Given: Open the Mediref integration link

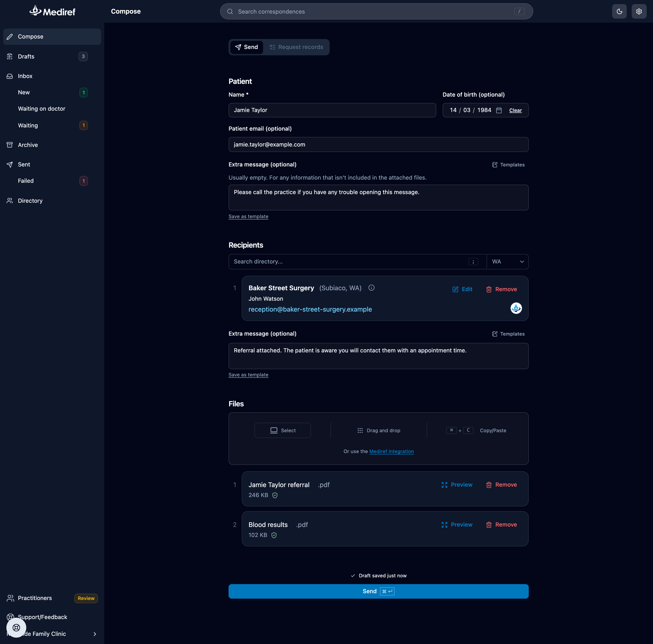Looking at the screenshot, I should point(391,451).
